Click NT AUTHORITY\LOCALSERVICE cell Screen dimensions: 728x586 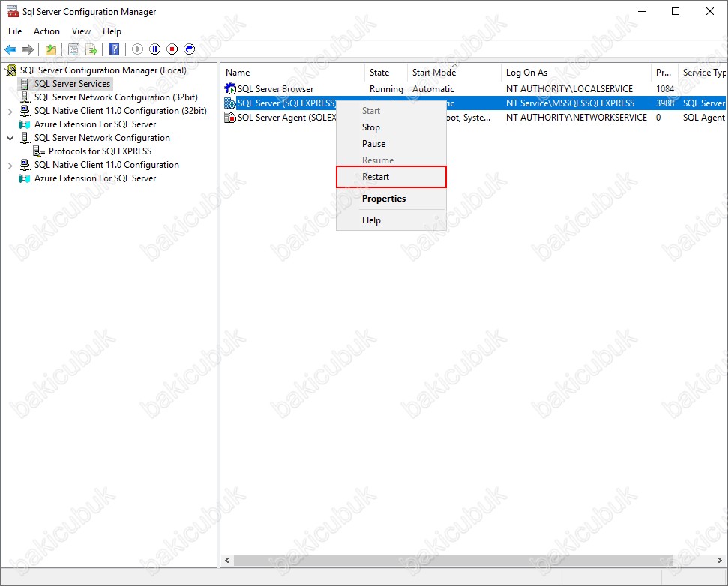pos(569,88)
